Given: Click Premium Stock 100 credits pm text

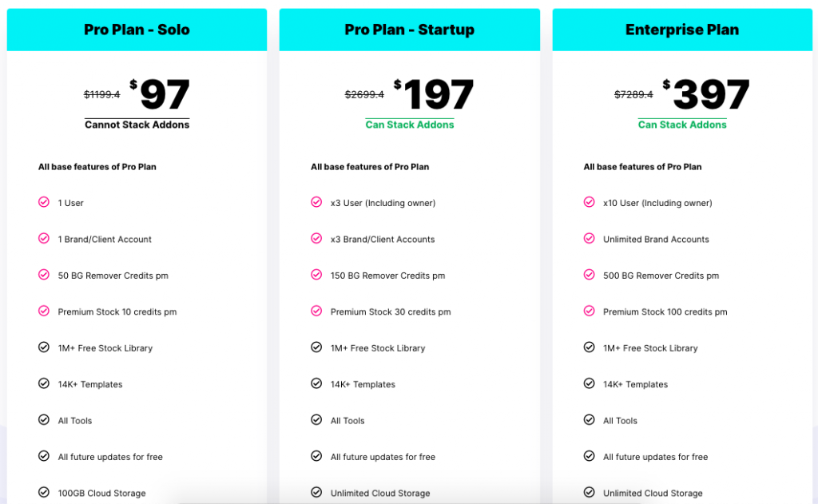Looking at the screenshot, I should (665, 312).
